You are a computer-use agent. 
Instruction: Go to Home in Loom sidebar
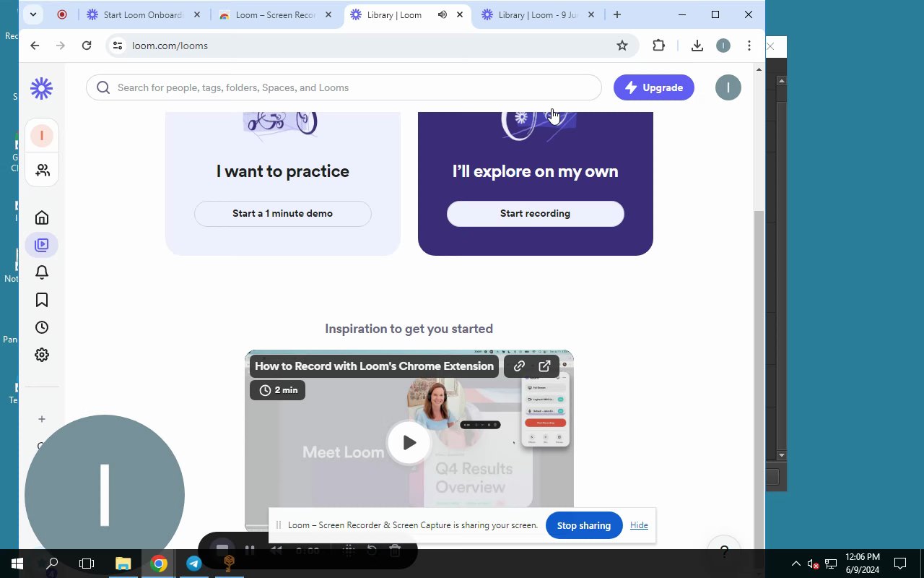pyautogui.click(x=42, y=217)
